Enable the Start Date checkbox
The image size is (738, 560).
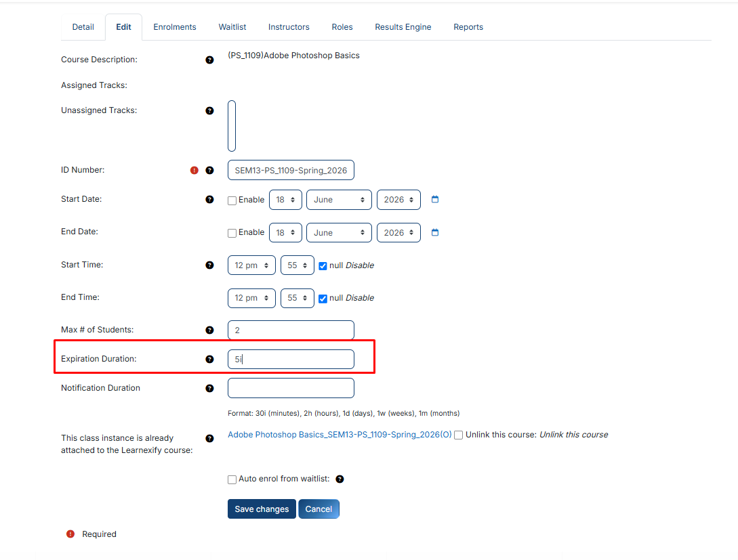[x=232, y=200]
